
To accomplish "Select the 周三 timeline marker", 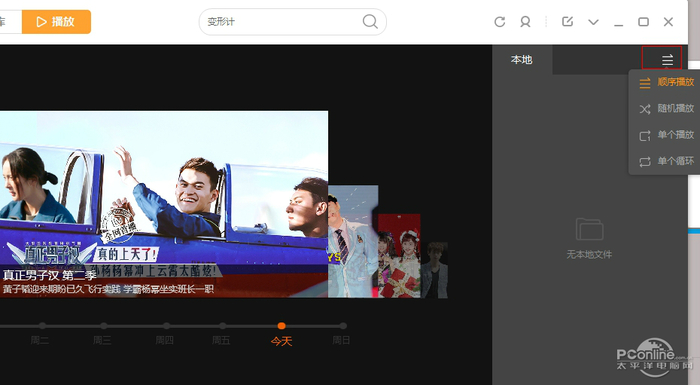I will [x=104, y=326].
